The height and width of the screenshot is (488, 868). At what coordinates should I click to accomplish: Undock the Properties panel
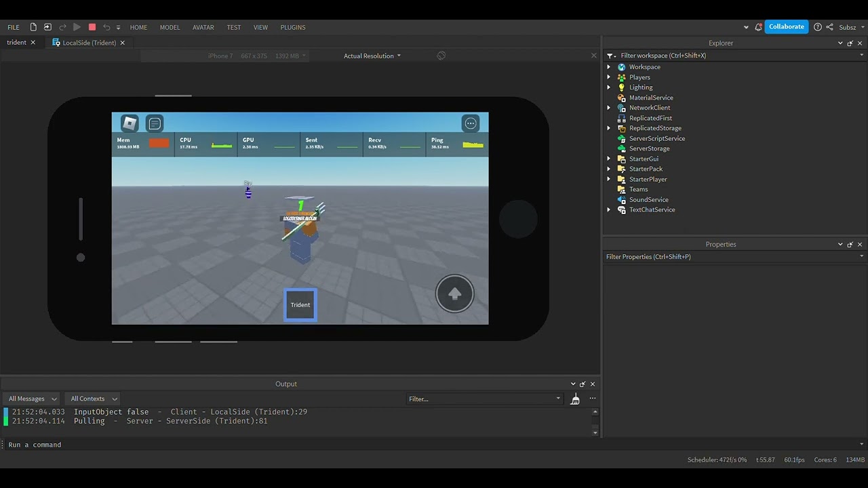[x=850, y=245]
